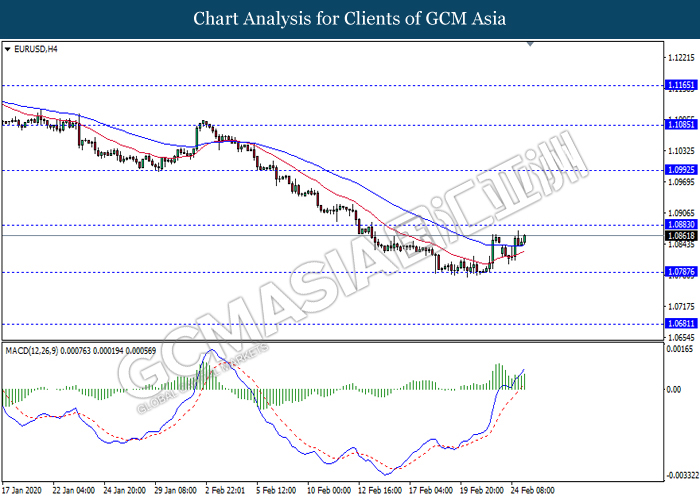Click the 17 Jan 2020 date label
This screenshot has width=700, height=500.
click(x=26, y=491)
